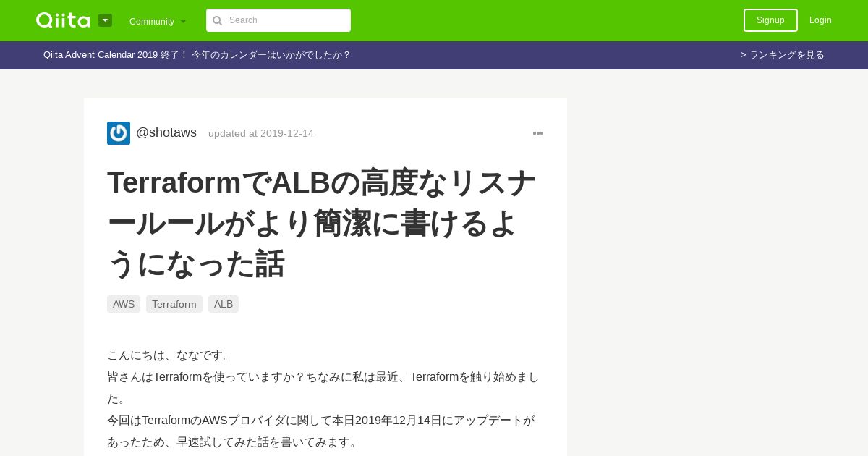Open the @shotaws profile link

coord(166,132)
